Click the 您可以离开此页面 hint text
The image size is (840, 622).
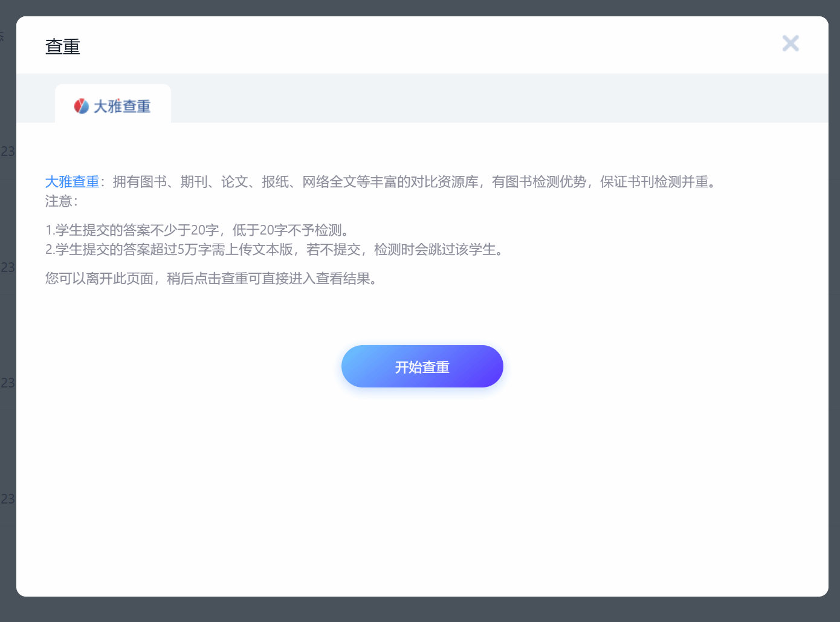(x=211, y=279)
